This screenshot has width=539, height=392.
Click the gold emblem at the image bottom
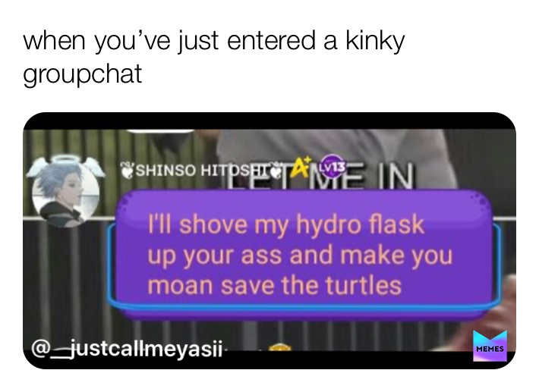click(279, 347)
